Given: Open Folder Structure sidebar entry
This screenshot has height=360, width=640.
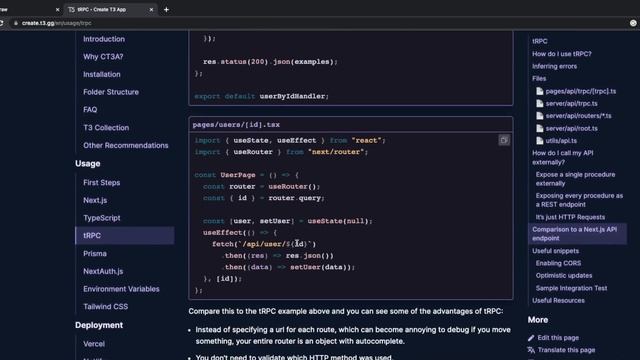Looking at the screenshot, I should (111, 92).
